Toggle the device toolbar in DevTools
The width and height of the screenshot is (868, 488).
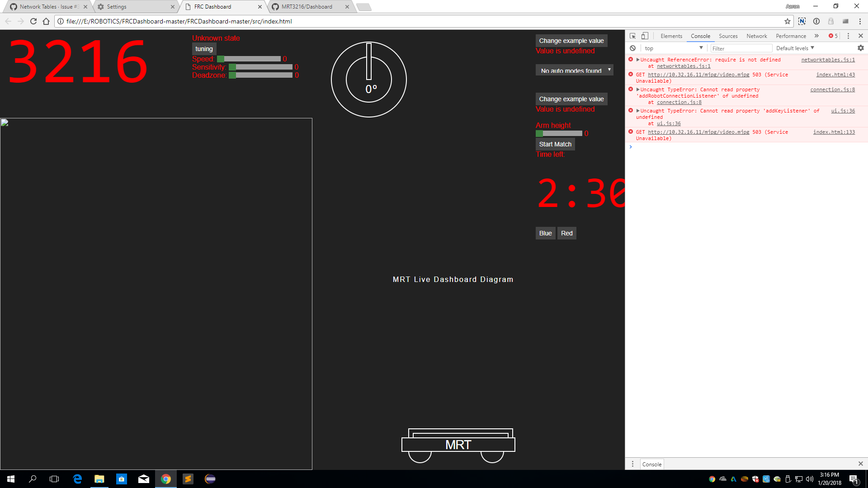[645, 36]
